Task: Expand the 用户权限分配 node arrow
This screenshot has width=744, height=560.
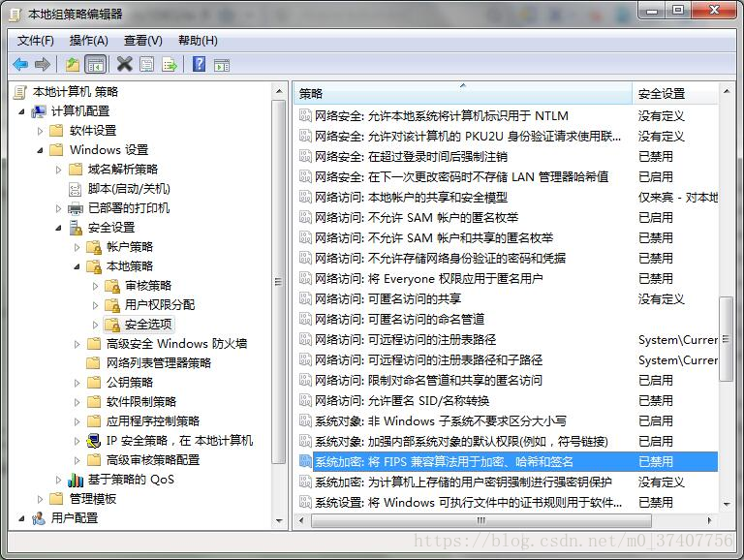Action: [x=96, y=305]
